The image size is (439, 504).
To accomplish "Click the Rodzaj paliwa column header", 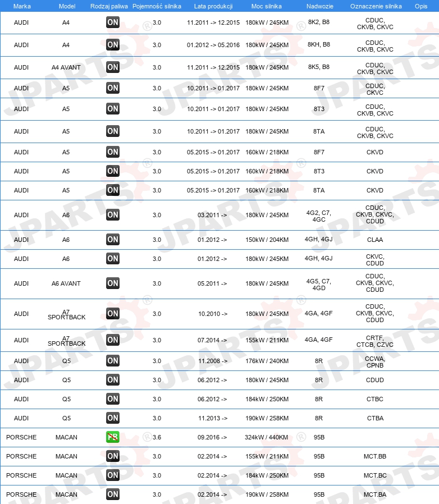I will (x=109, y=6).
